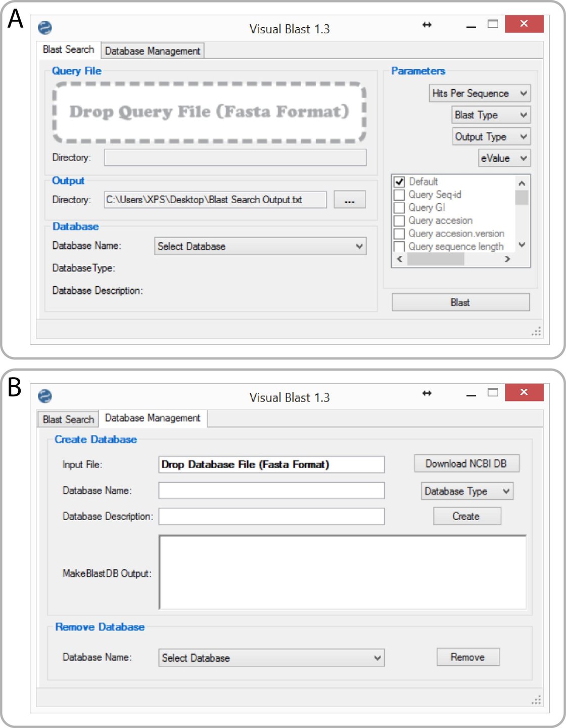Click resize grip in panel B corner

click(537, 700)
